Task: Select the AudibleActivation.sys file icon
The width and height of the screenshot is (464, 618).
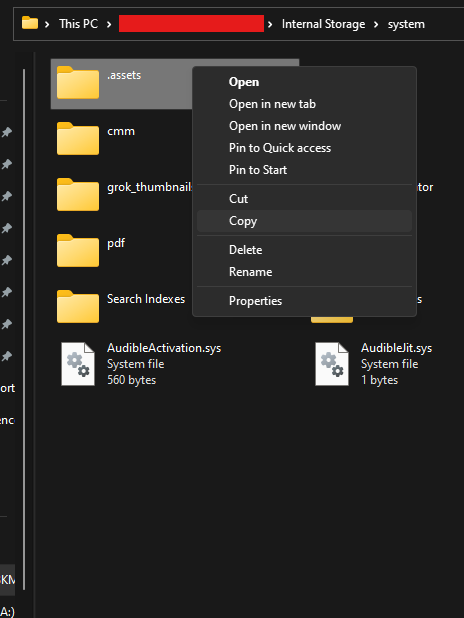Action: click(x=78, y=364)
